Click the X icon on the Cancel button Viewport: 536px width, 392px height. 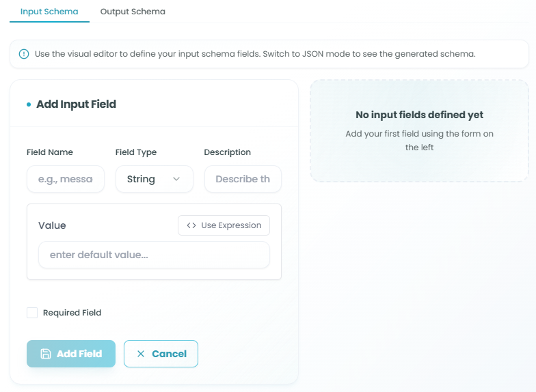[141, 354]
